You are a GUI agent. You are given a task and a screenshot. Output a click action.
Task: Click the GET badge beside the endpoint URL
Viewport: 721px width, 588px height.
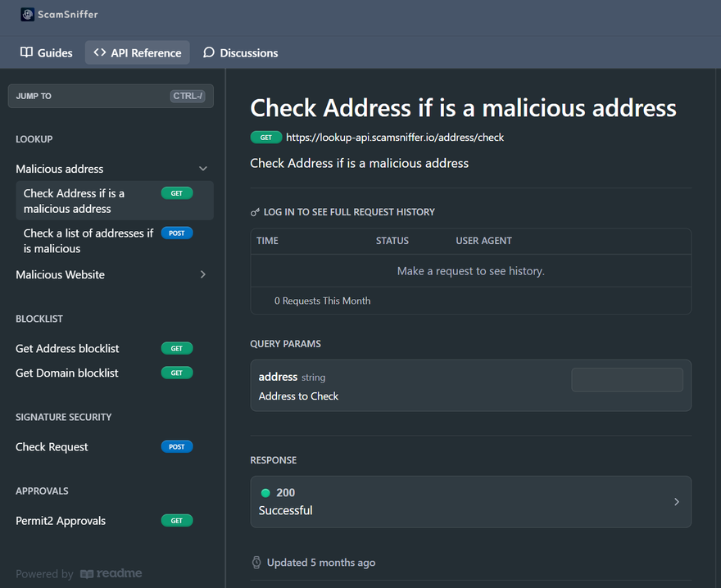click(x=266, y=138)
